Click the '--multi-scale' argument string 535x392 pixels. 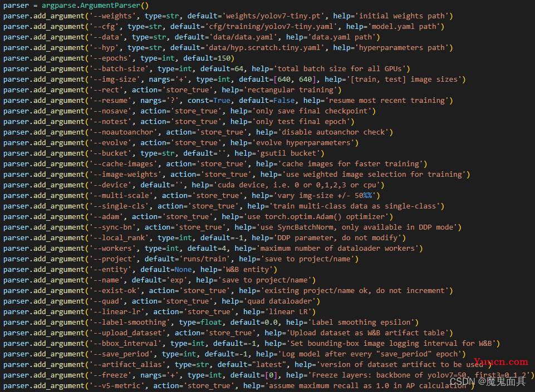pyautogui.click(x=121, y=196)
